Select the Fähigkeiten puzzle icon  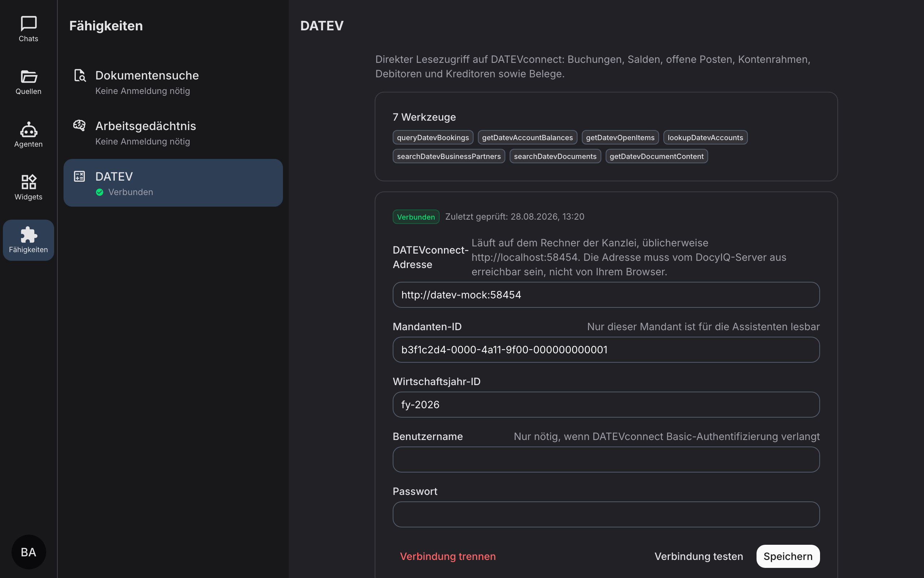[x=29, y=235]
